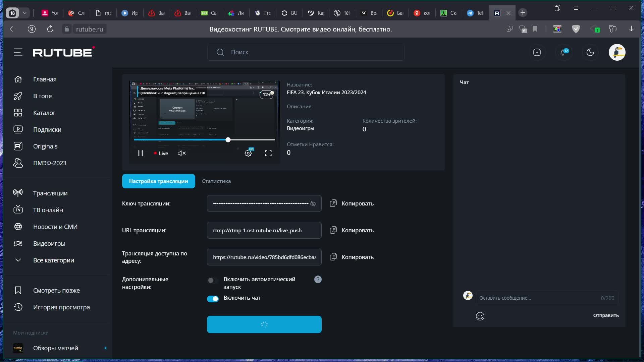Reveal the stream key with eye icon
Image resolution: width=644 pixels, height=362 pixels.
tap(313, 203)
